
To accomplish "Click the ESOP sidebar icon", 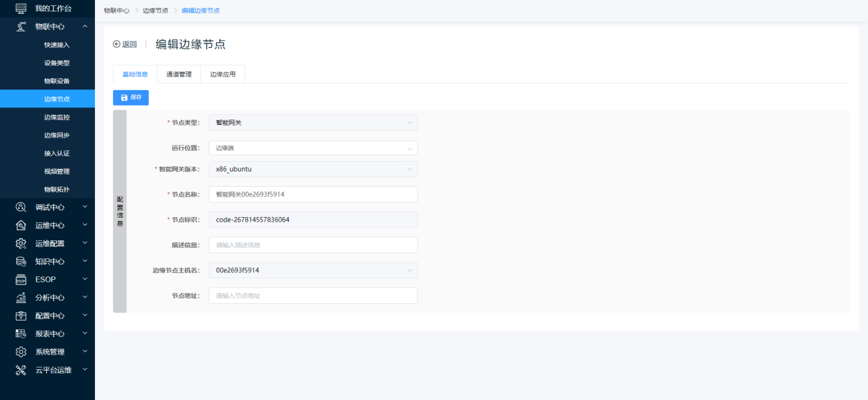I will (21, 280).
